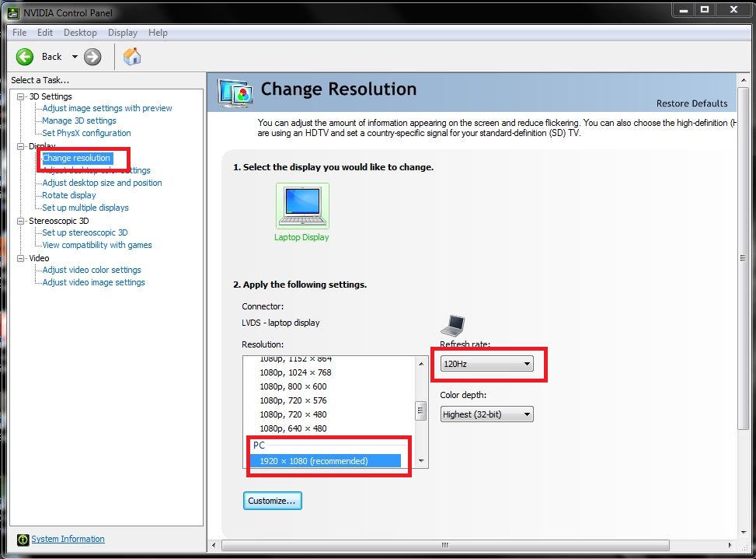Open the Desktop menu

click(x=80, y=33)
